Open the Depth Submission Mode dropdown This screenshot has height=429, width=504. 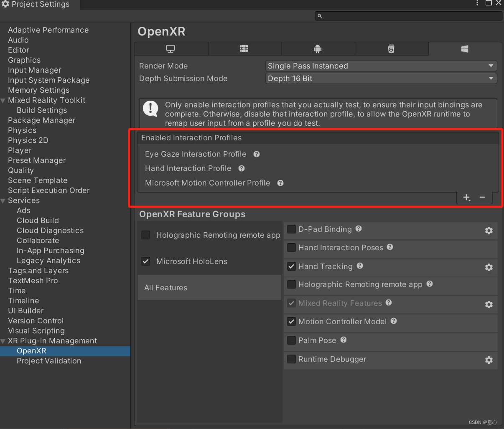381,78
